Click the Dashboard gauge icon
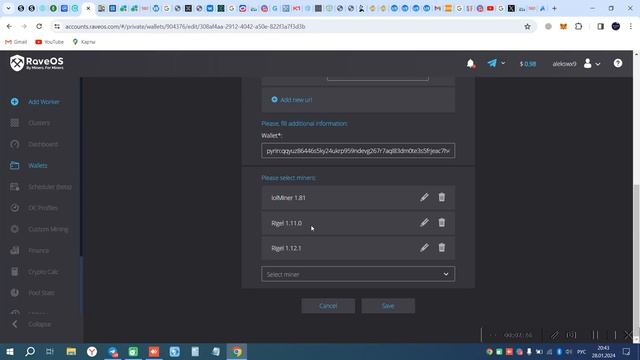 [15, 144]
